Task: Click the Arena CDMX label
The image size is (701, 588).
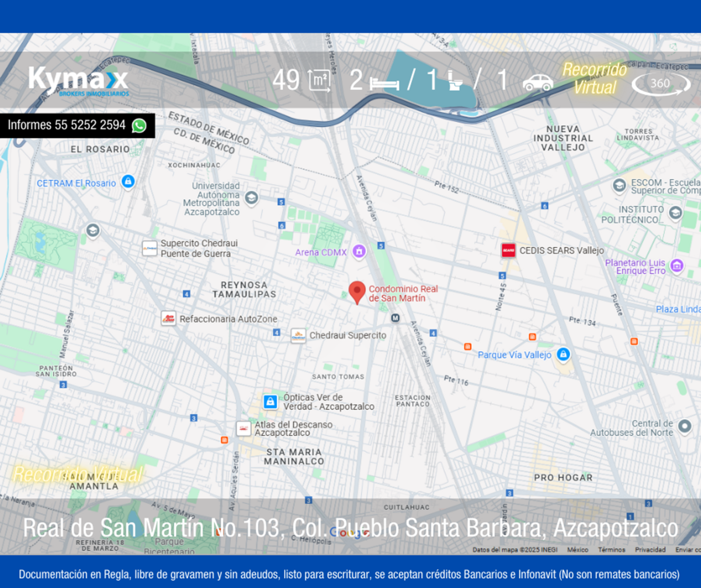Action: [321, 253]
